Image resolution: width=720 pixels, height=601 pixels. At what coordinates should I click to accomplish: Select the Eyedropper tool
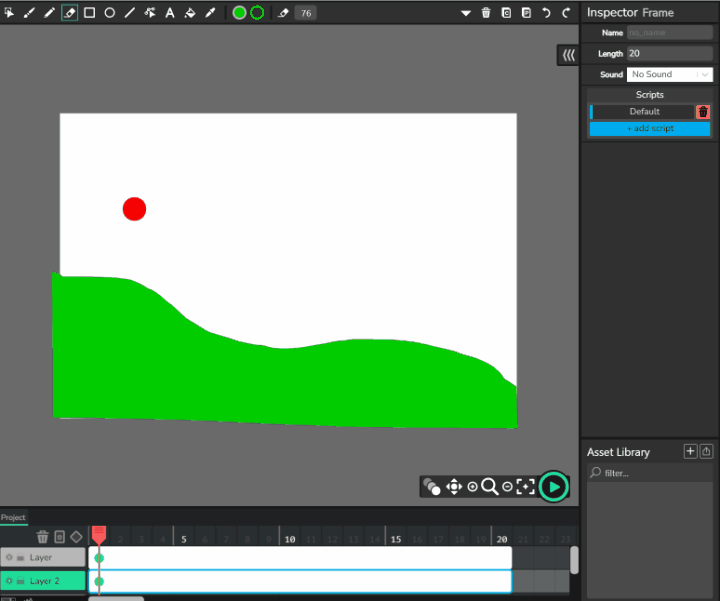tap(210, 13)
